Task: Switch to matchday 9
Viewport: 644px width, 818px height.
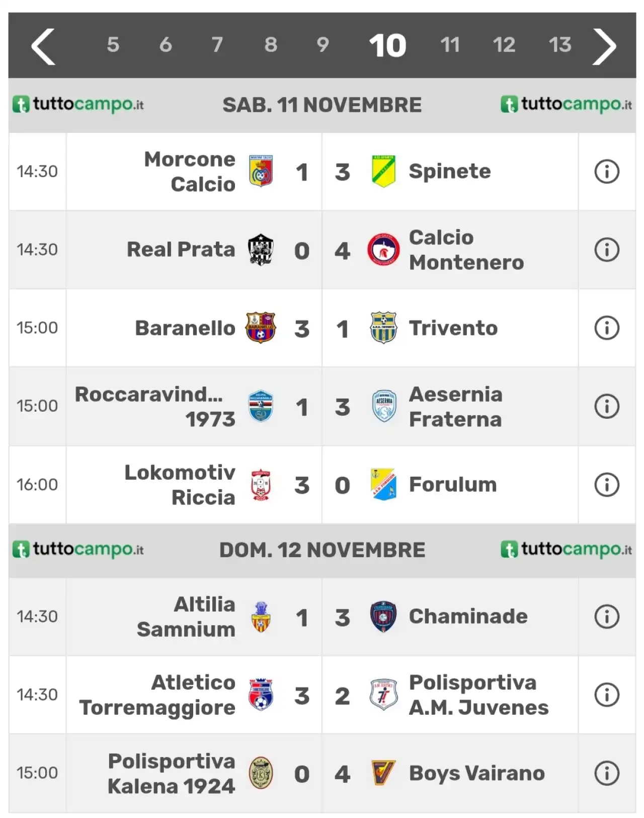Action: click(x=323, y=45)
